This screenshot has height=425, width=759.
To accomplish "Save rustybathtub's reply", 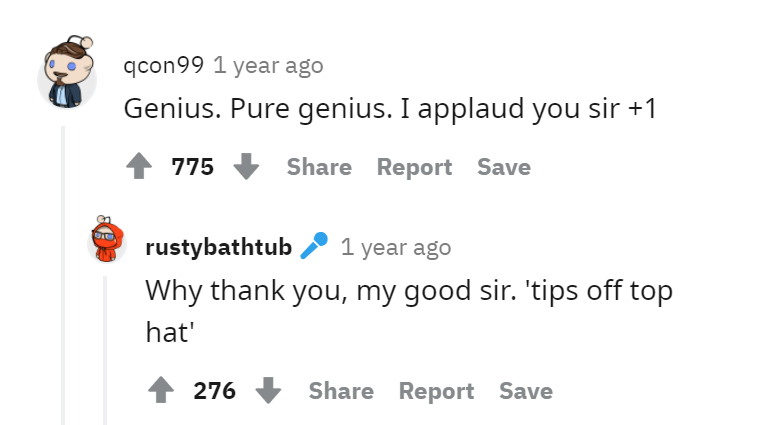I will coord(526,391).
